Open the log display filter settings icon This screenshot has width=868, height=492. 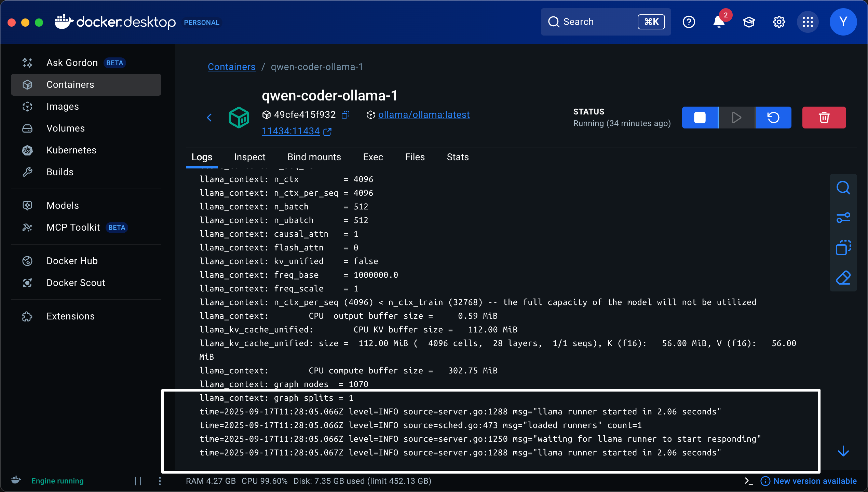click(843, 218)
